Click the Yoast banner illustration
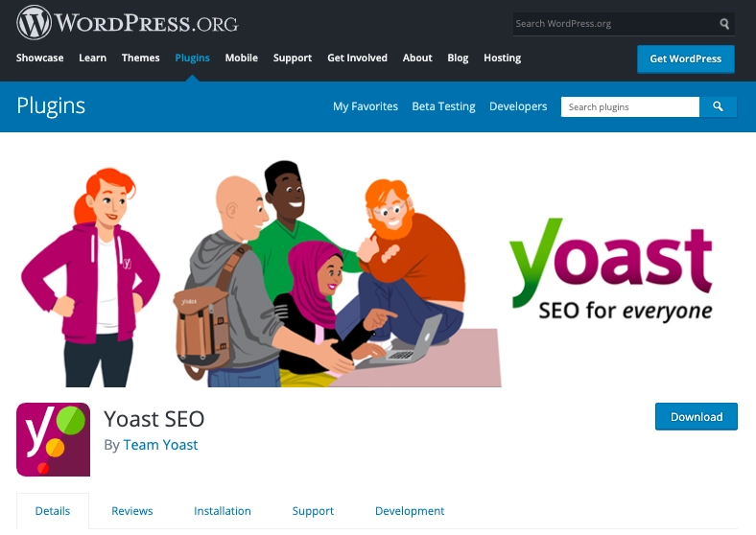This screenshot has width=756, height=535. point(377,273)
